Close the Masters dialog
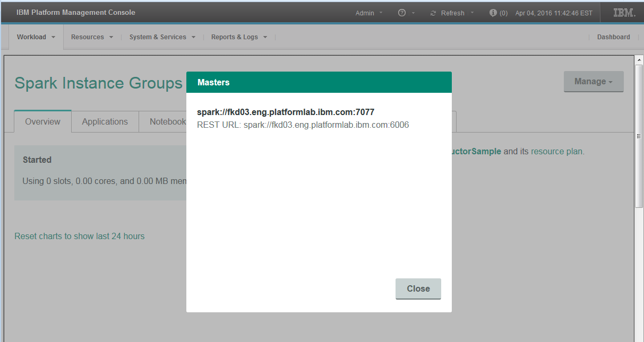Screen dimensions: 644x342 [x=418, y=288]
